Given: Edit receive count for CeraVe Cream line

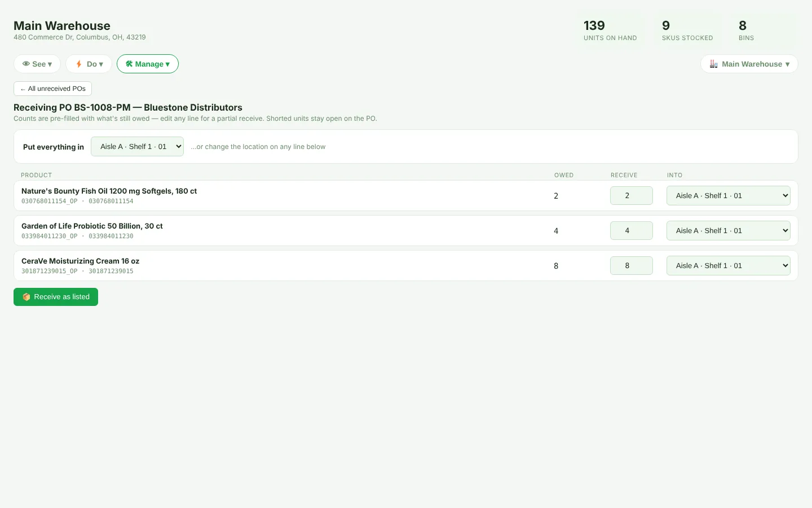Looking at the screenshot, I should coord(632,266).
